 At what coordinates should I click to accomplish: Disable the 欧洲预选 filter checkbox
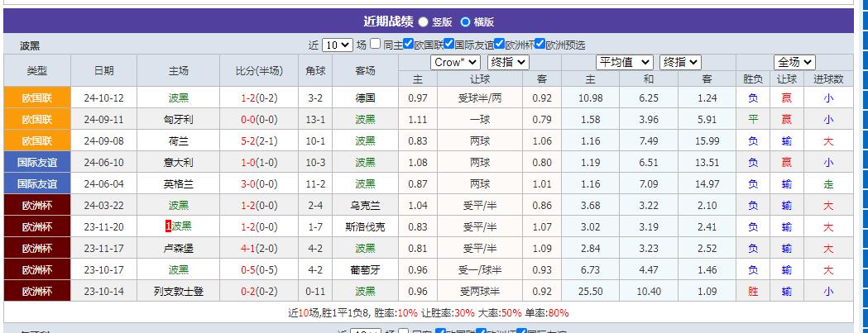coord(540,45)
